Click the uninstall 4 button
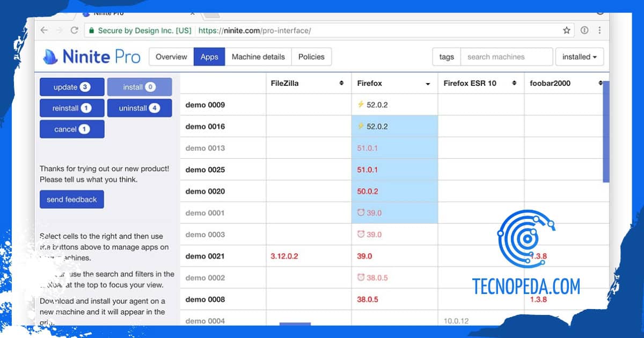 click(140, 108)
